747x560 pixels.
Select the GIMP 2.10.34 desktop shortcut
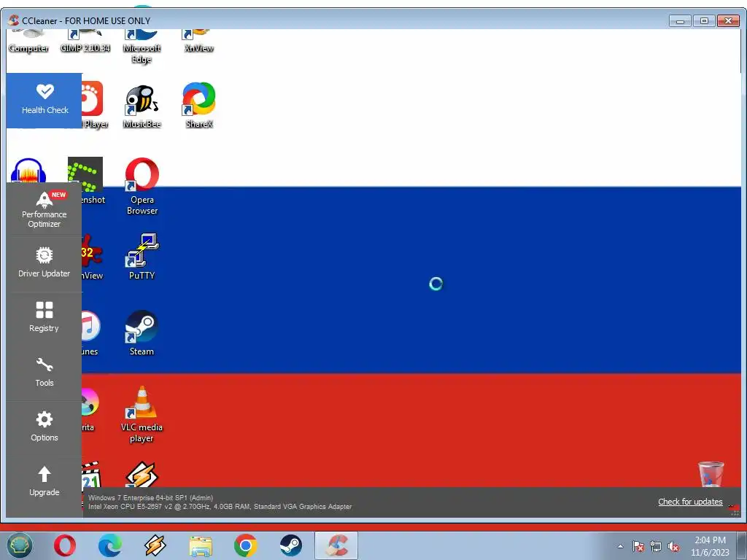pyautogui.click(x=85, y=42)
